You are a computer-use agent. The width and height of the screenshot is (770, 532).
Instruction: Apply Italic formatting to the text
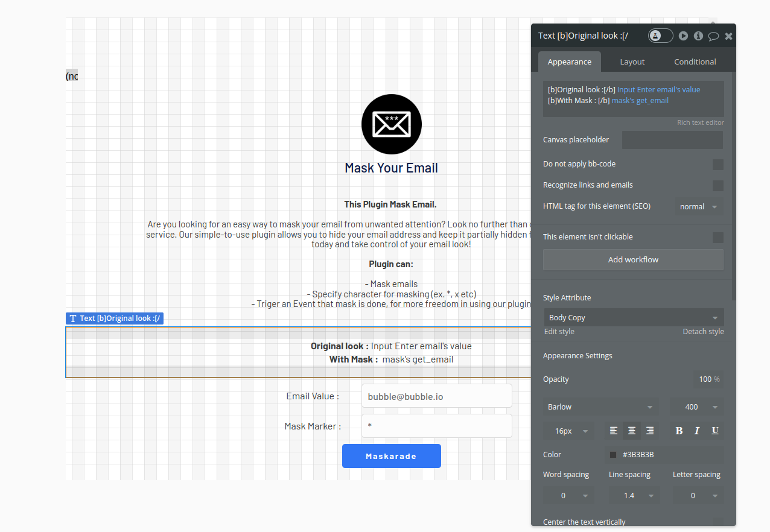697,430
